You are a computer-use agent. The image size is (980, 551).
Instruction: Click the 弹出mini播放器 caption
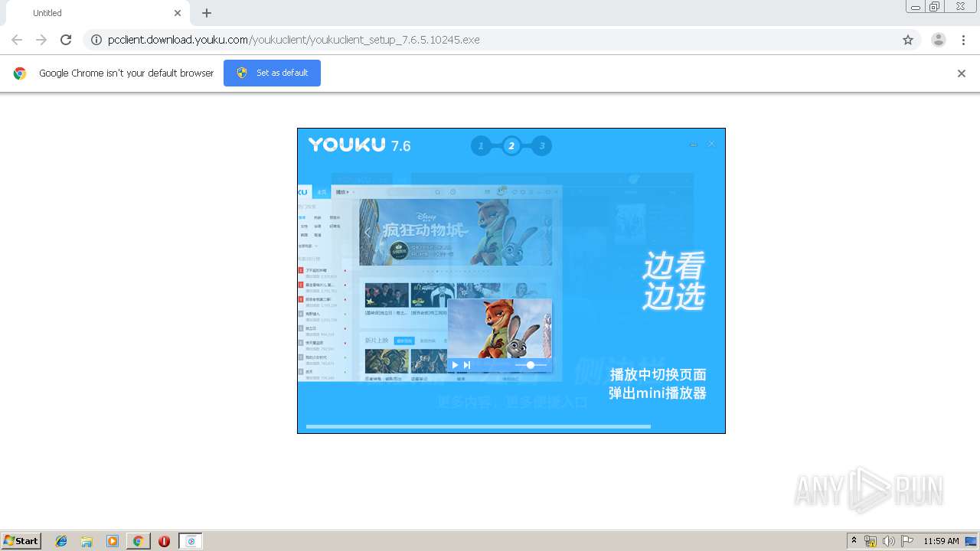click(x=658, y=393)
